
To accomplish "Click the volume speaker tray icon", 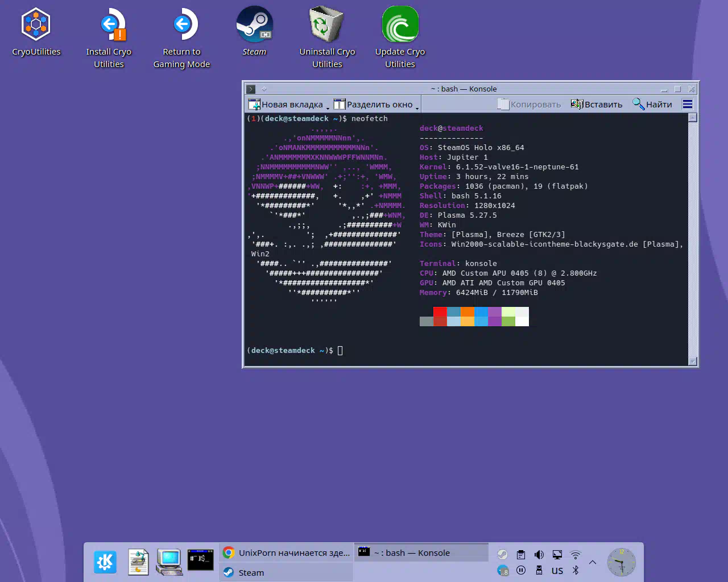I will point(539,555).
